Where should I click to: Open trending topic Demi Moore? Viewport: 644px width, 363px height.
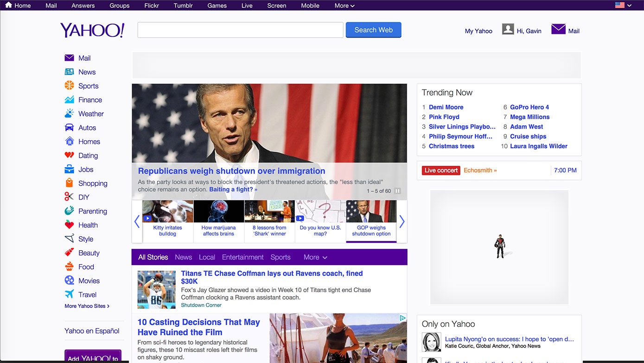point(446,107)
